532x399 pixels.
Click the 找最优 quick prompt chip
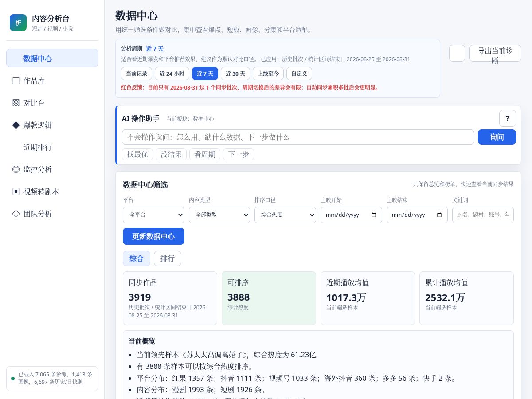coord(137,154)
